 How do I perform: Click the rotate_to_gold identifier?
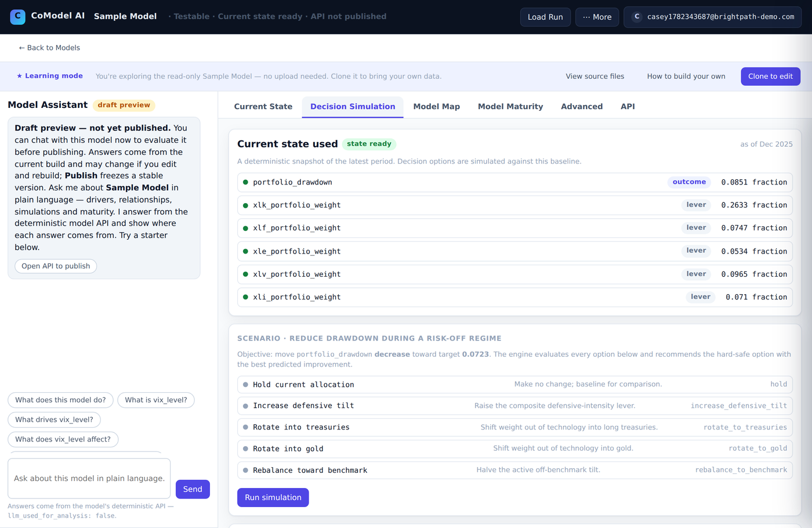tap(757, 449)
